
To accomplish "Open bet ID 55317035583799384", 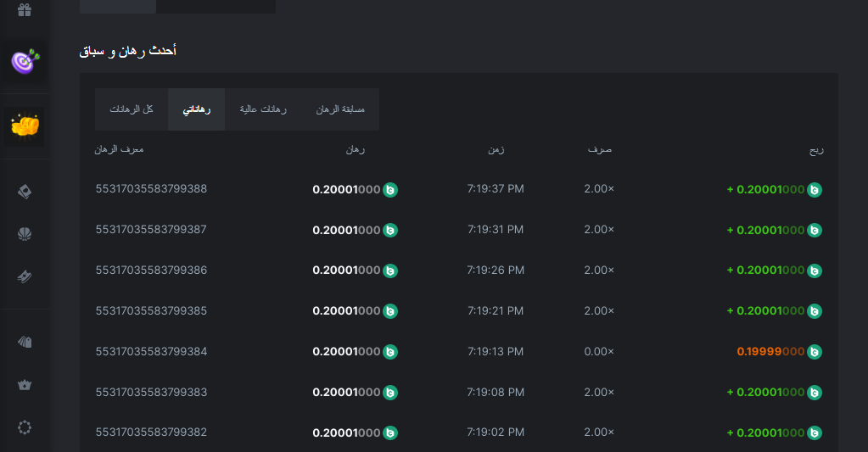I will [151, 352].
